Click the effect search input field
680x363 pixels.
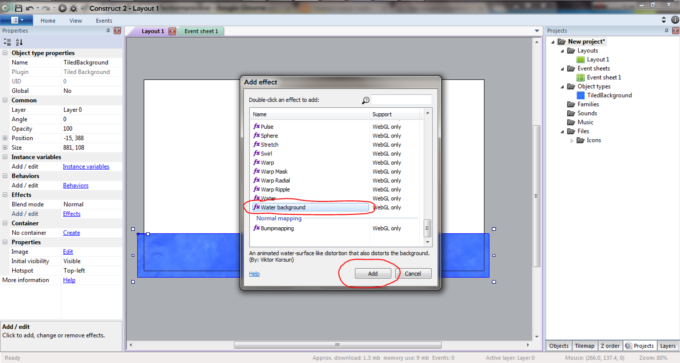pos(402,100)
